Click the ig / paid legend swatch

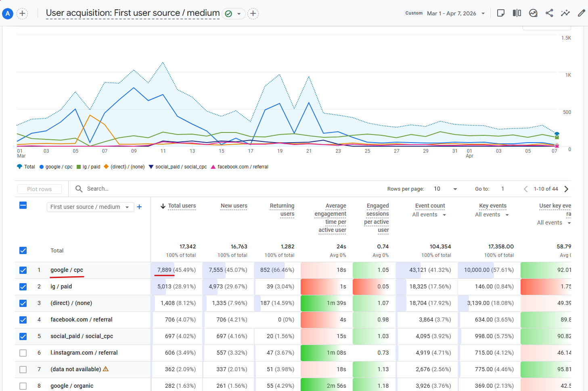point(79,167)
